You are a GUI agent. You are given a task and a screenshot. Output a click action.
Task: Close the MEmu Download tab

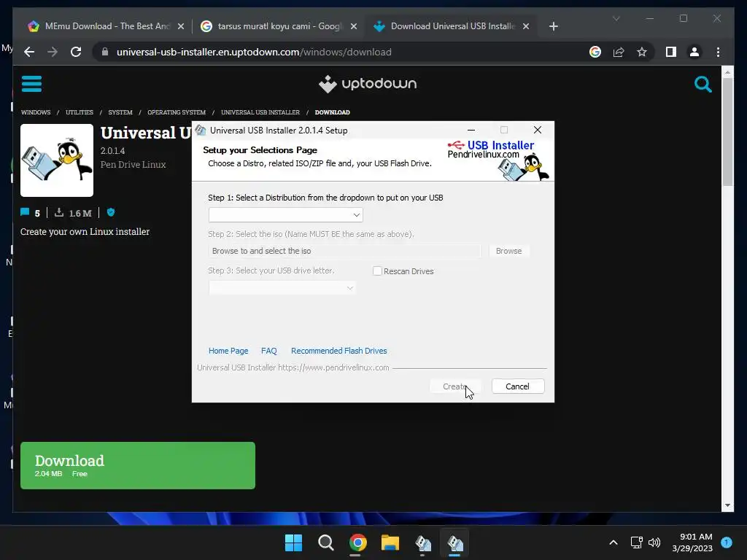coord(181,26)
